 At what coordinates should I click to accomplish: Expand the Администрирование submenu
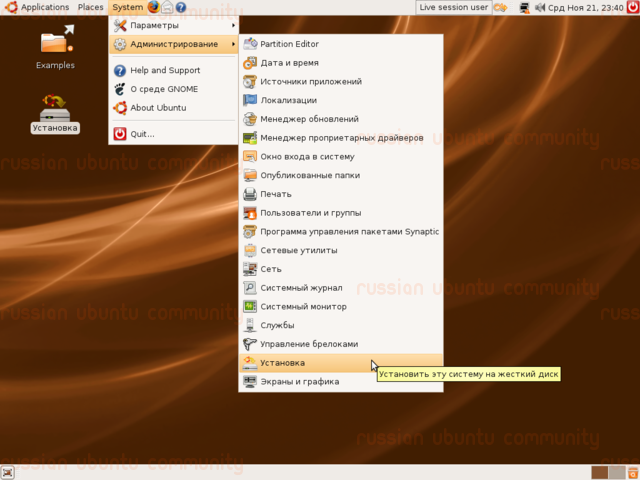click(x=174, y=44)
